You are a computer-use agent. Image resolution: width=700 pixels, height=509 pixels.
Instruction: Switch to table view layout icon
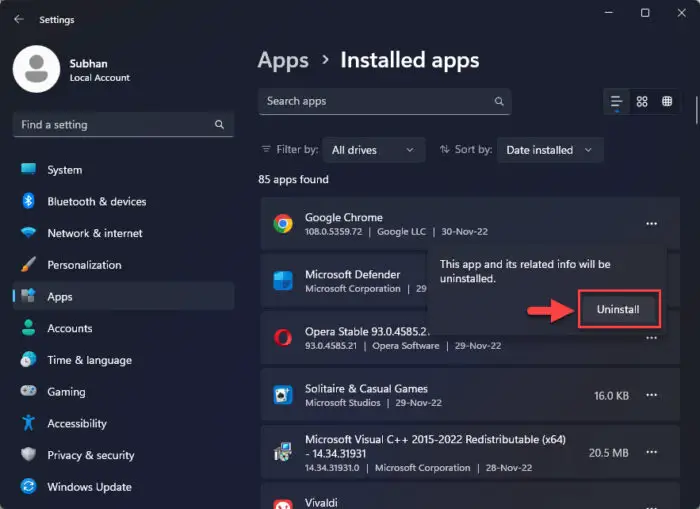coord(667,102)
